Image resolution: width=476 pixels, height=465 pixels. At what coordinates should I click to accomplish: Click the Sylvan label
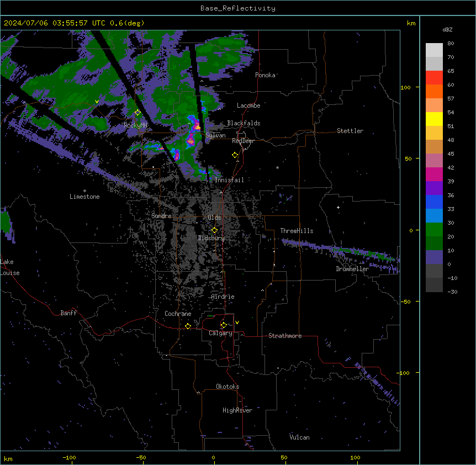[x=215, y=136]
